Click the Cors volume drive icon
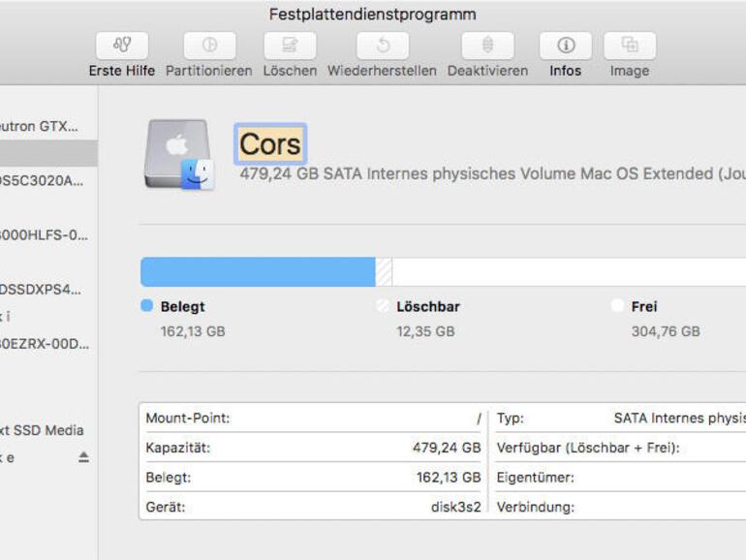 click(x=179, y=154)
